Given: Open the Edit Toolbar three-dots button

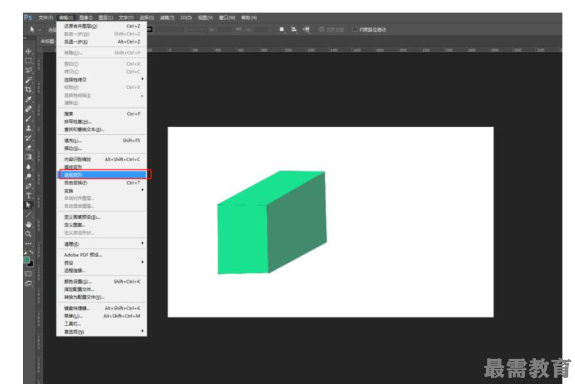Looking at the screenshot, I should pyautogui.click(x=28, y=243).
